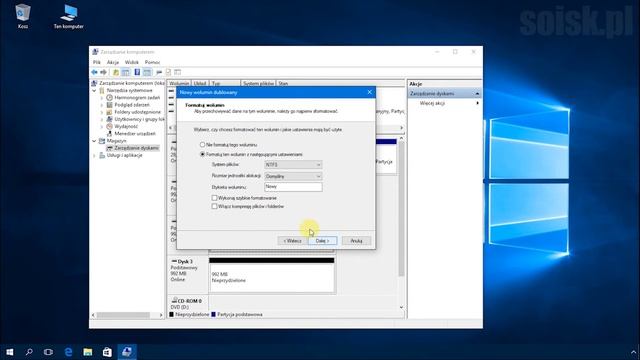640x360 pixels.
Task: Click the Dalej > button
Action: [322, 241]
